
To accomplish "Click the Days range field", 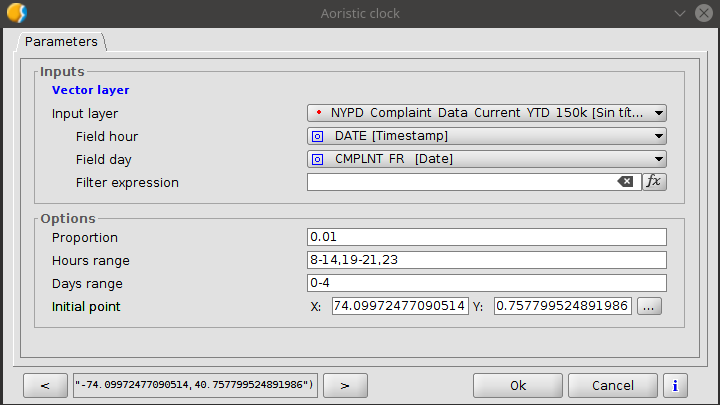I will (x=486, y=283).
